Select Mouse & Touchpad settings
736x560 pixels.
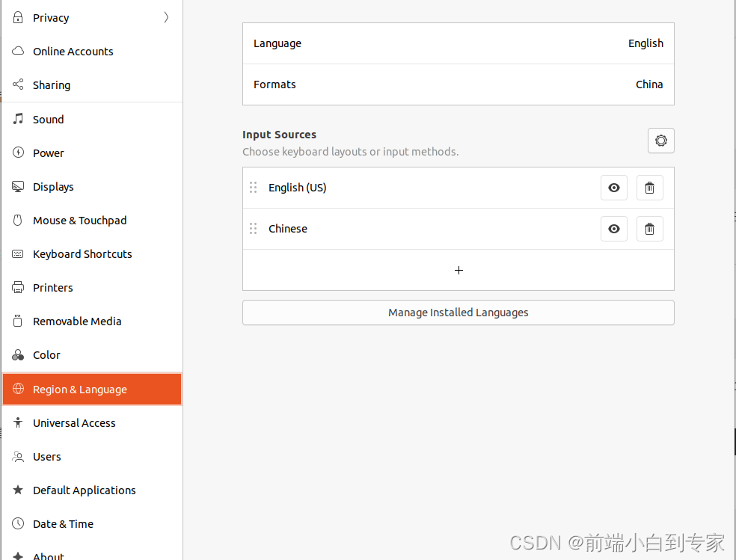click(x=92, y=221)
